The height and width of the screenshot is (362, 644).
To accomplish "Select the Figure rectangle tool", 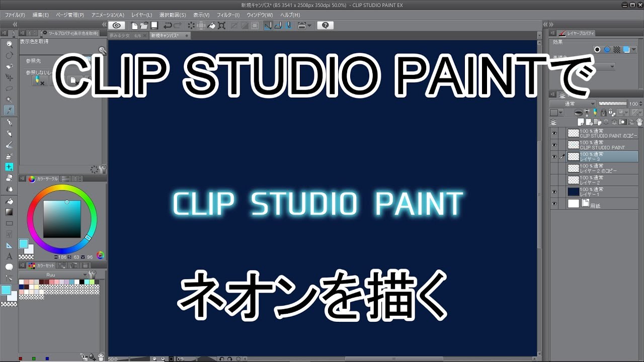I will click(x=9, y=223).
